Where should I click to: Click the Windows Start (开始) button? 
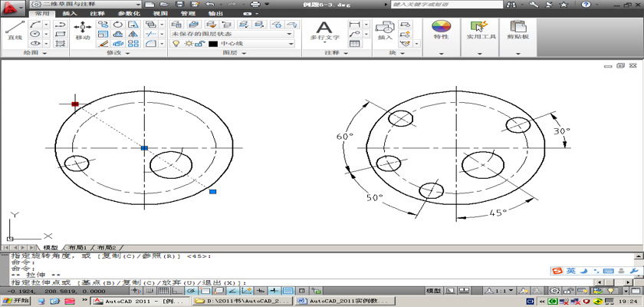(16, 301)
